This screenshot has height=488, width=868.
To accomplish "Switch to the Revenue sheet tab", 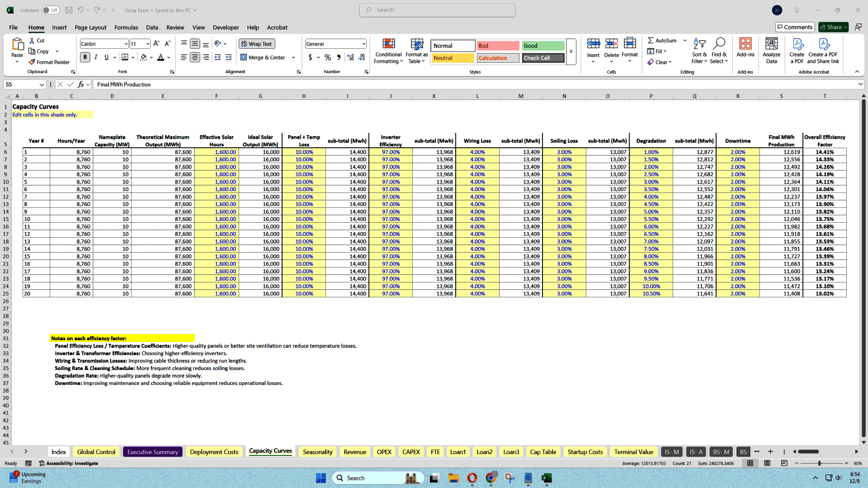I will click(355, 451).
